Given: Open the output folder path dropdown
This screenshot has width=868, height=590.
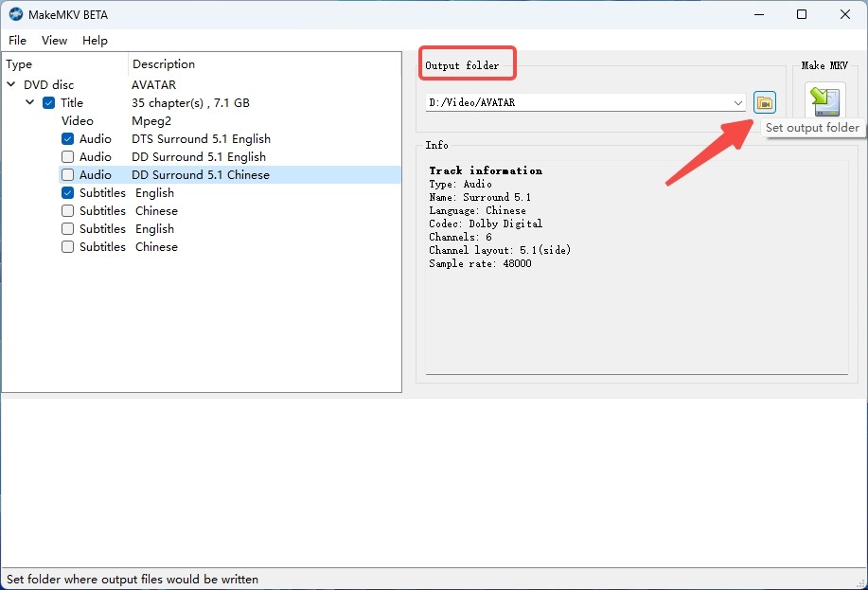Looking at the screenshot, I should pyautogui.click(x=736, y=101).
